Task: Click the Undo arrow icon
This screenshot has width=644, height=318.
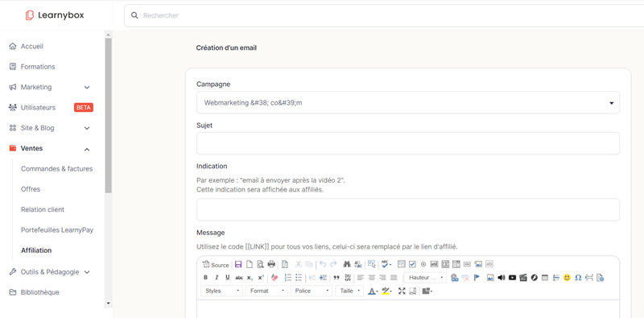Action: pos(323,264)
